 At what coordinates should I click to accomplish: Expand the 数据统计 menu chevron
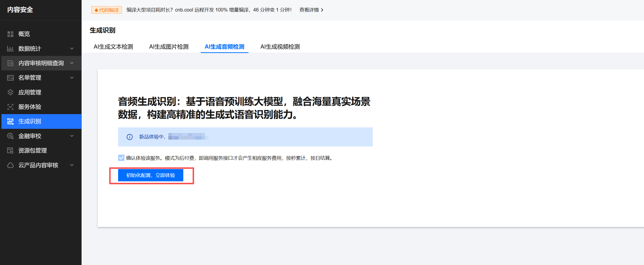point(72,49)
